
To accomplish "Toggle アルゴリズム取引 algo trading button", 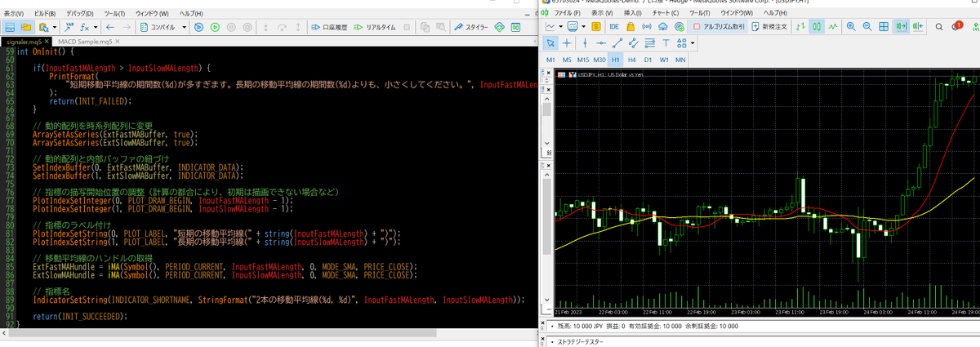I will [x=719, y=27].
